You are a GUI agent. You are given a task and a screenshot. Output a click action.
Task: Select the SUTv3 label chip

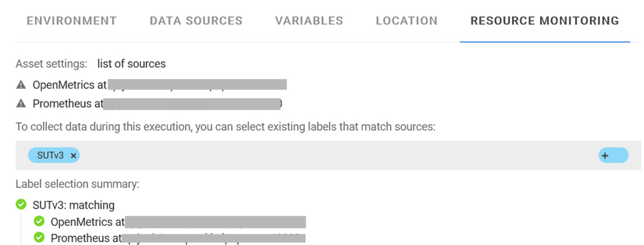50,156
